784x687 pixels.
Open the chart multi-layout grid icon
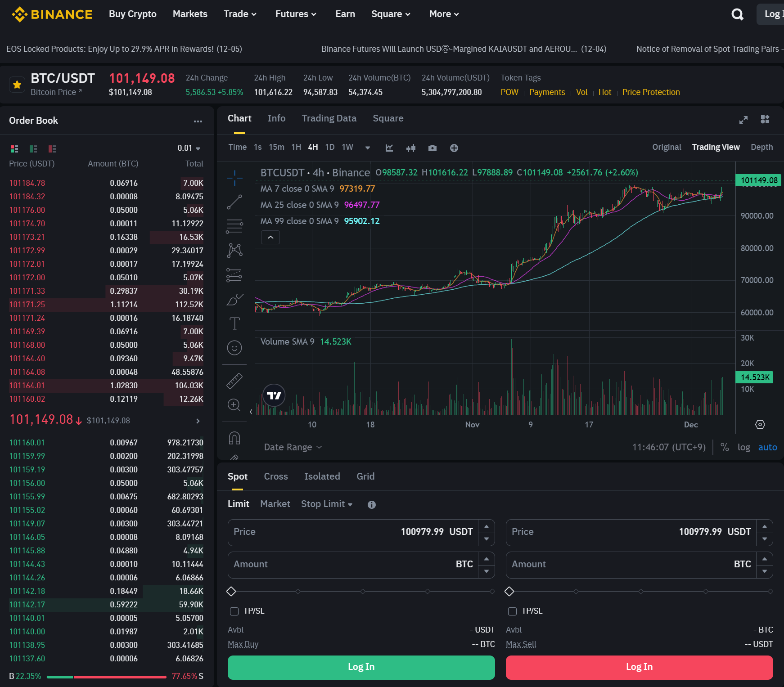[765, 119]
